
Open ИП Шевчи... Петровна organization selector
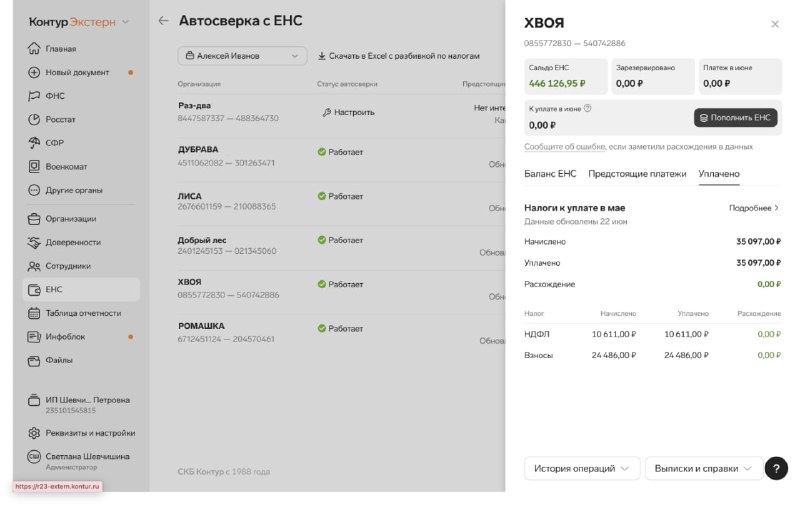(x=82, y=404)
